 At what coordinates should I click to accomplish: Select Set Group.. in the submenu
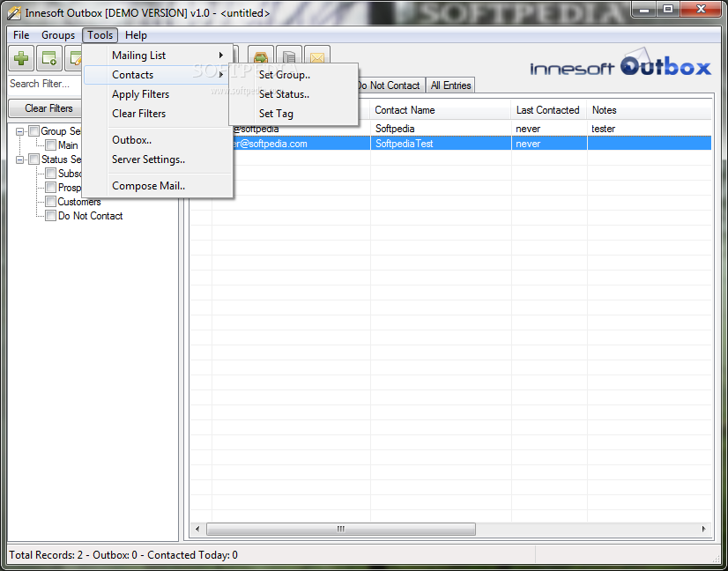[x=293, y=75]
